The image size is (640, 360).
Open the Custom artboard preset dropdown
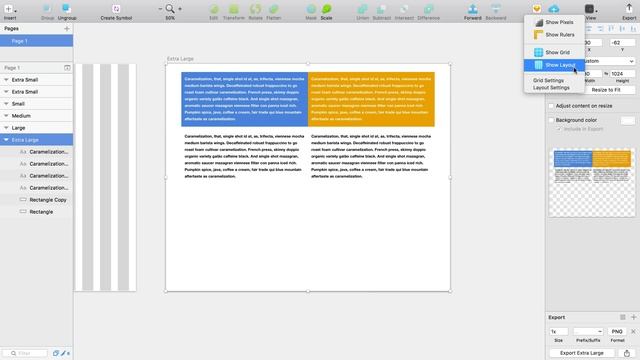click(x=610, y=61)
